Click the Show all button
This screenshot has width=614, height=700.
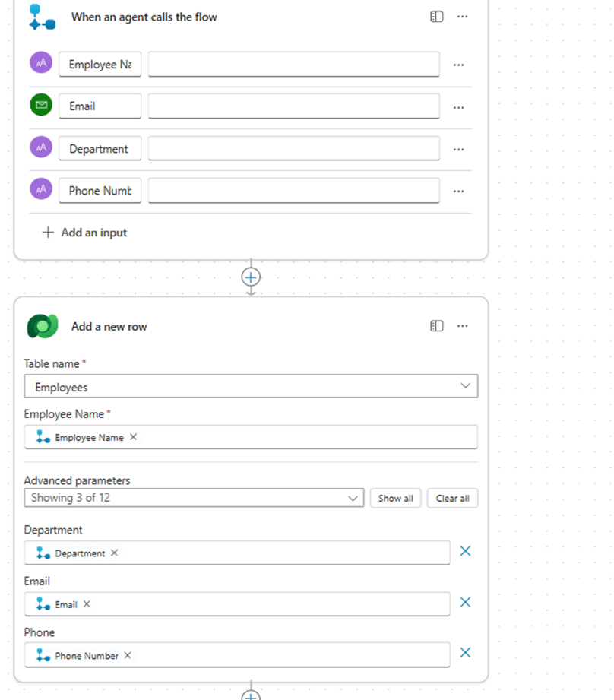[395, 498]
